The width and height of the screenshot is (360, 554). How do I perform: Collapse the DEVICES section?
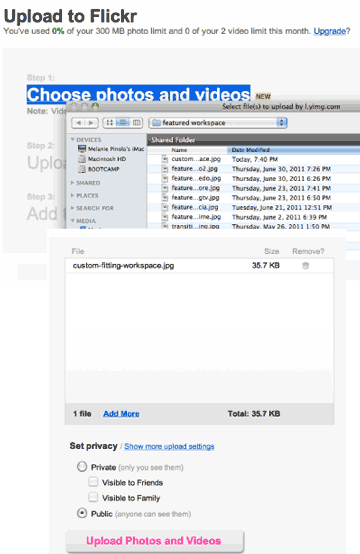pos(72,140)
